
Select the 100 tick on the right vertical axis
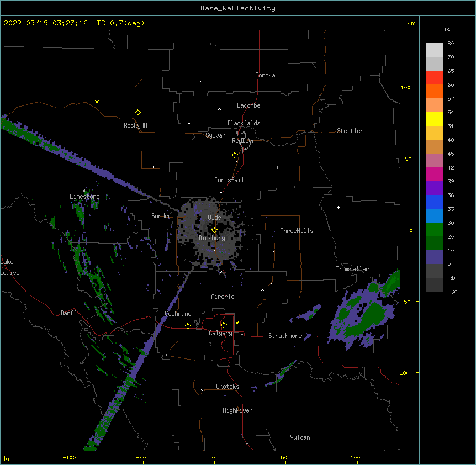(405, 87)
